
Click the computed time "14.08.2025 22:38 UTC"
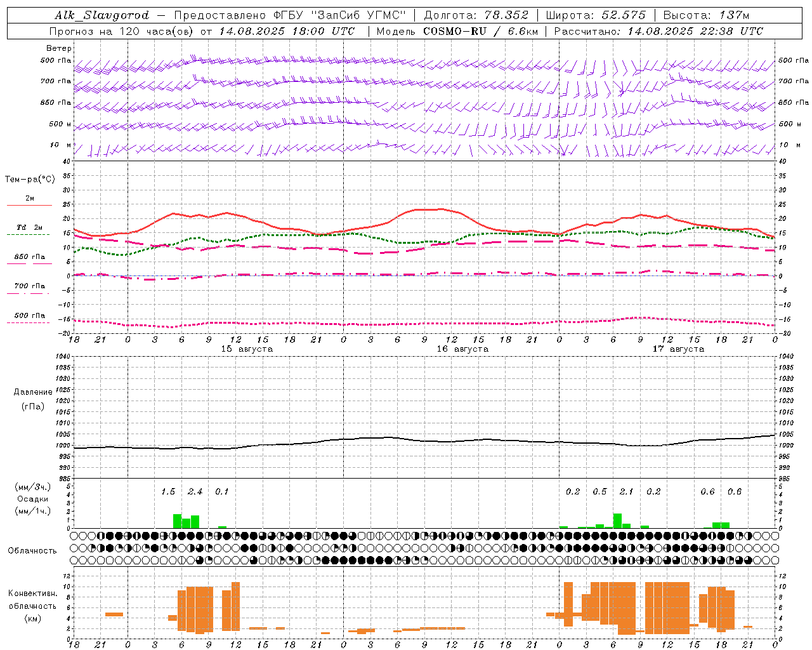click(695, 31)
